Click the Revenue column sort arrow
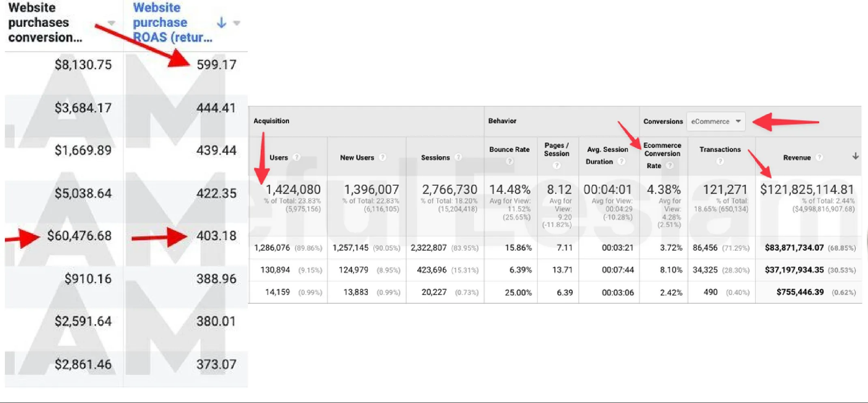Image resolution: width=868 pixels, height=403 pixels. pos(855,156)
